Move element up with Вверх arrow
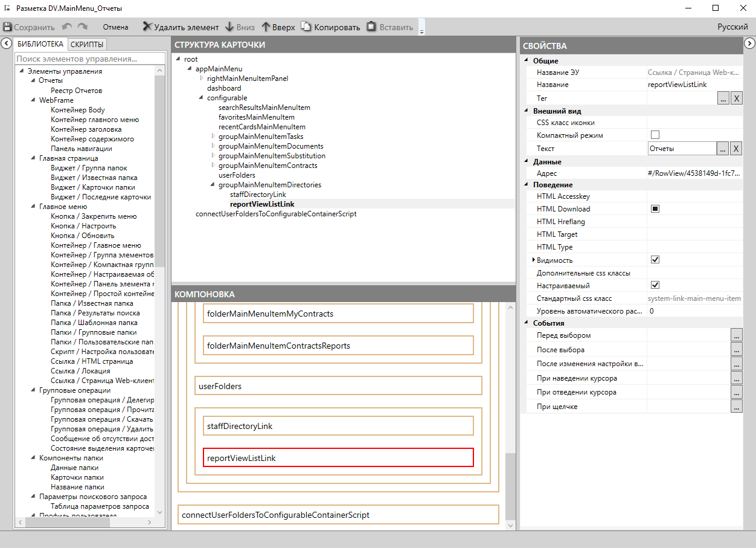 [x=266, y=27]
